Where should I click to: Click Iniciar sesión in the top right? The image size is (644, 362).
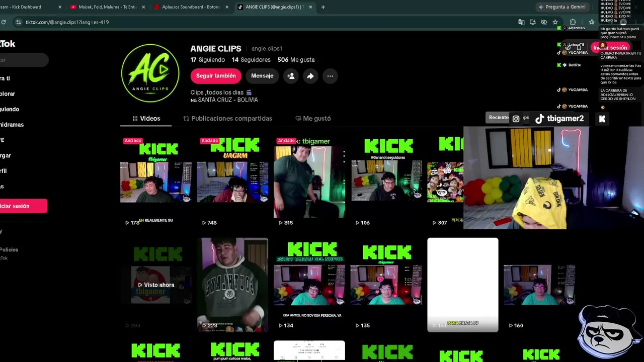(610, 48)
